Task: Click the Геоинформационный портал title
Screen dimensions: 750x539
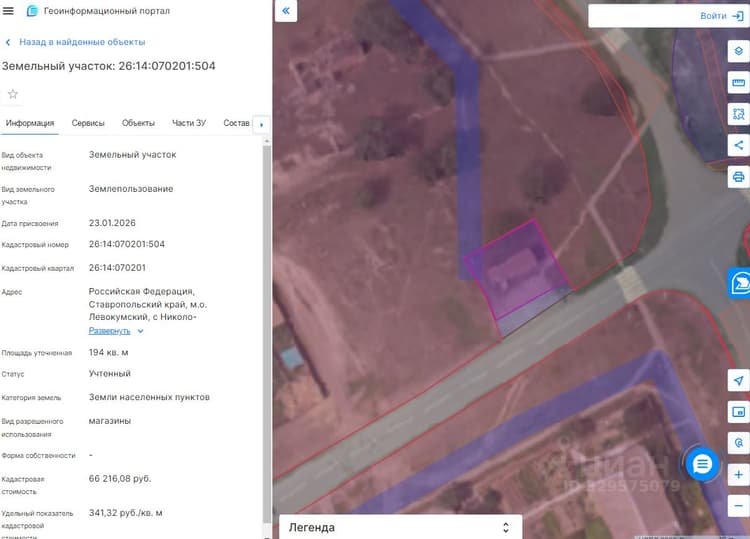Action: click(x=107, y=11)
